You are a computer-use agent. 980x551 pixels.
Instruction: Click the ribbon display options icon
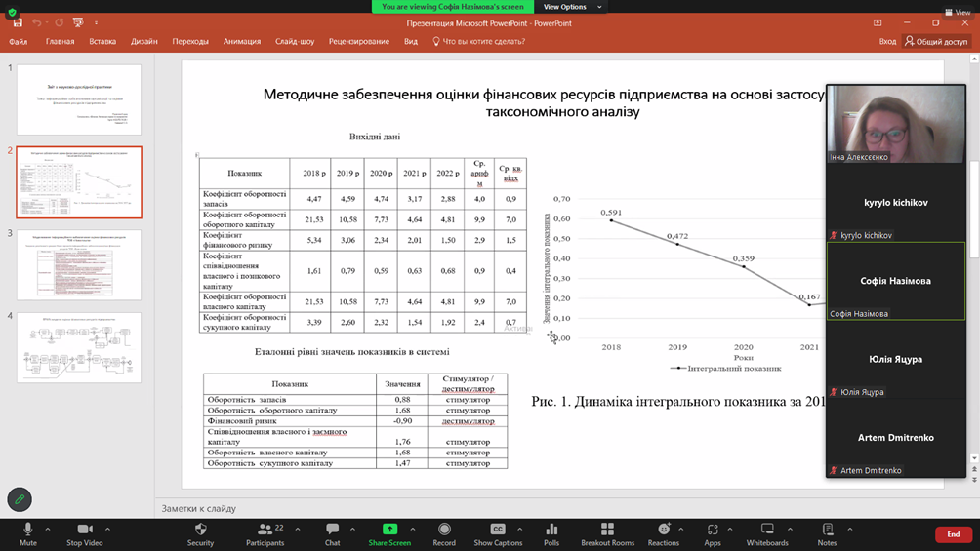point(878,23)
